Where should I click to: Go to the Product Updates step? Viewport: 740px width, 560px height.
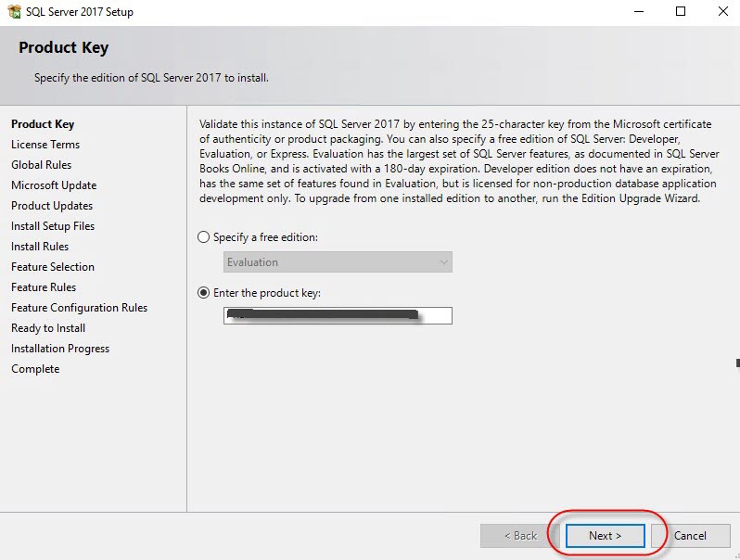click(x=52, y=206)
